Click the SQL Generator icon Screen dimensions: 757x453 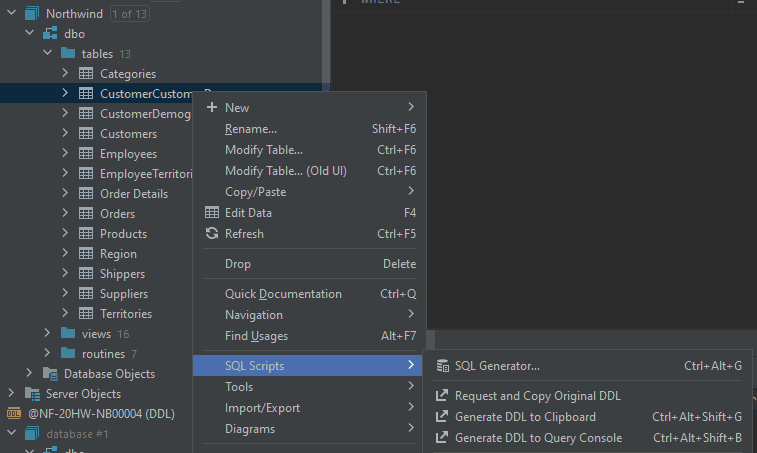click(x=442, y=366)
